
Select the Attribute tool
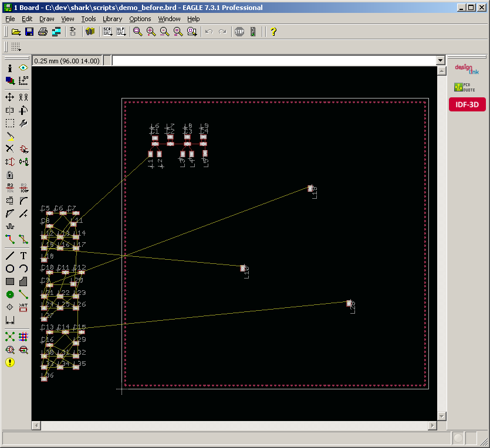pyautogui.click(x=23, y=307)
